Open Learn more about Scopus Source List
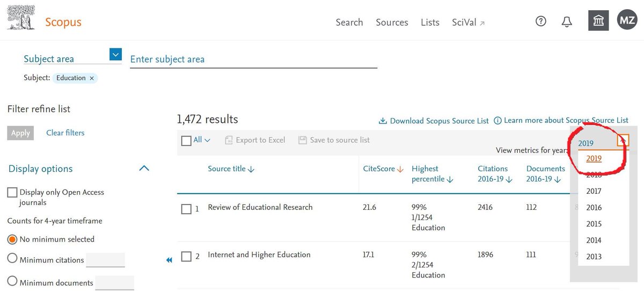 (x=566, y=120)
